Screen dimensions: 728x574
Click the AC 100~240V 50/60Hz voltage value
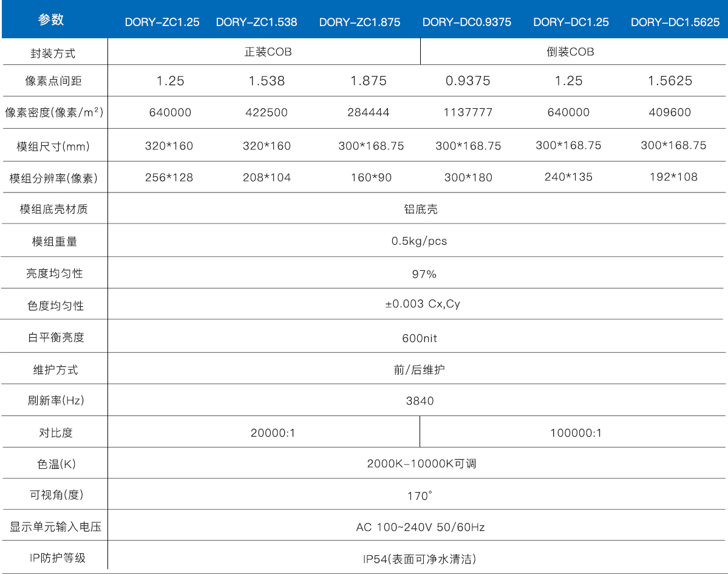click(x=420, y=527)
